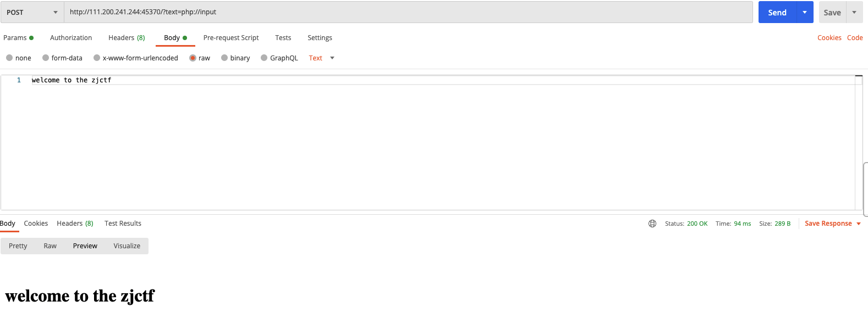
Task: Open the Save options dropdown arrow
Action: (x=854, y=12)
